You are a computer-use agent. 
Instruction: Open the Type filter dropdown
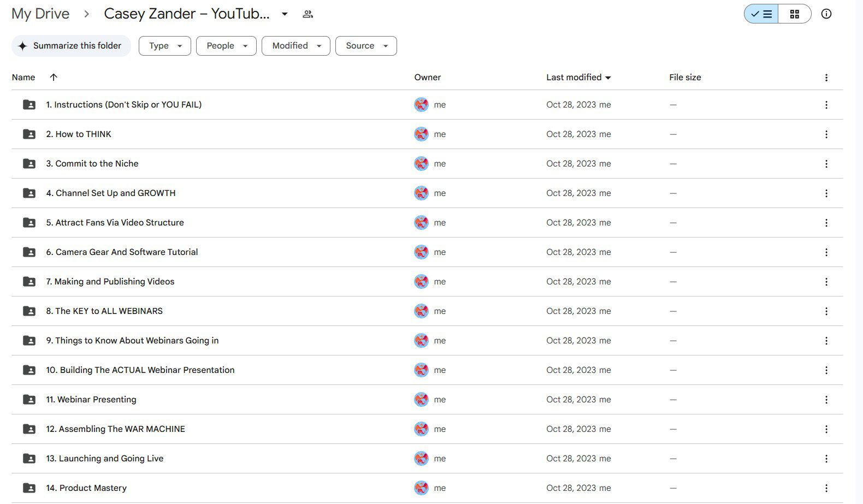tap(165, 46)
